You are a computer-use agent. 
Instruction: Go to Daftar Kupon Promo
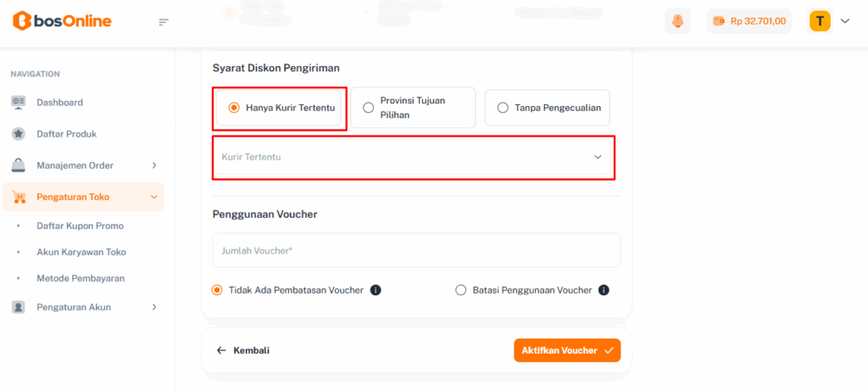tap(81, 226)
